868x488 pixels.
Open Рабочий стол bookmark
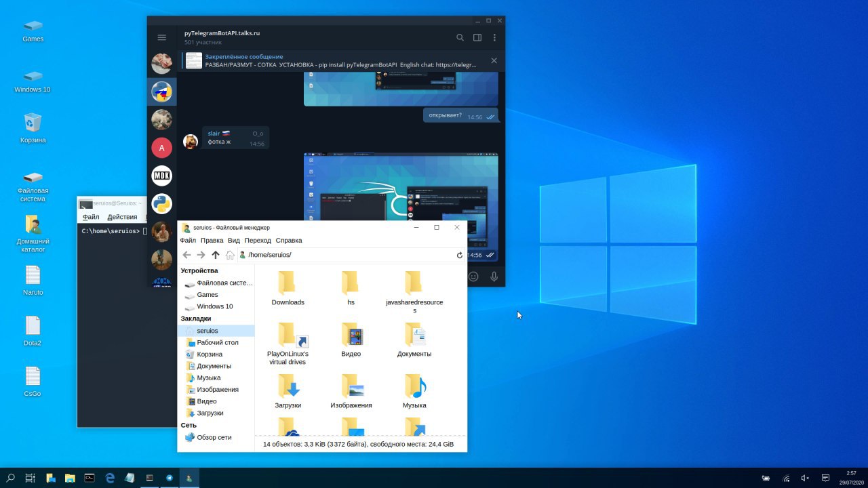(x=216, y=342)
